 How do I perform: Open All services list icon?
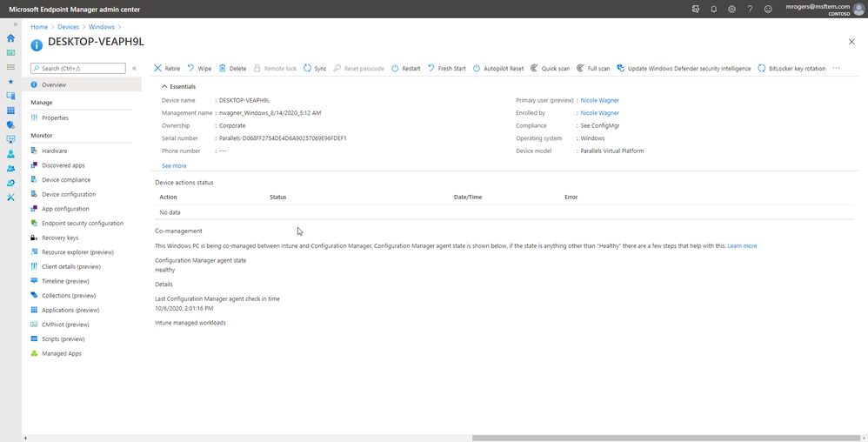10,67
